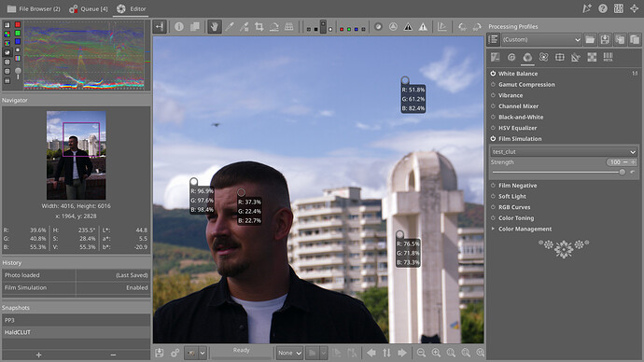The width and height of the screenshot is (644, 362).
Task: Pick the white balance eyedropper tool
Action: 230,27
